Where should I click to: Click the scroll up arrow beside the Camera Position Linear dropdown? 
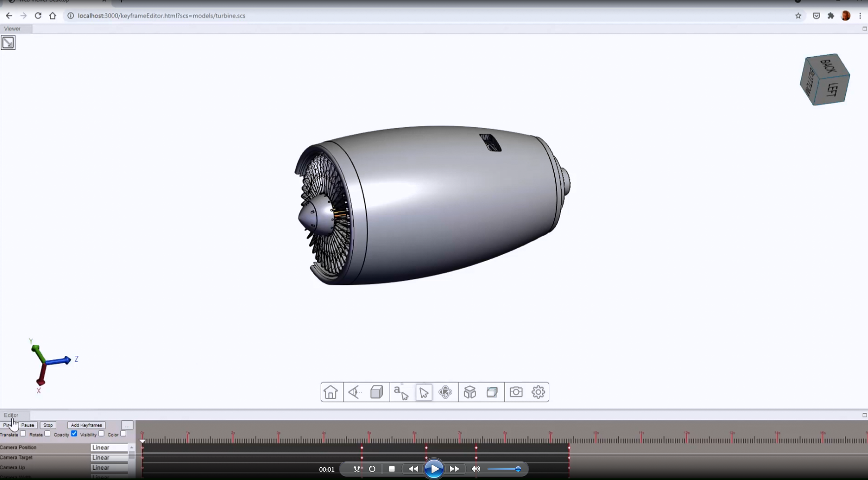coord(132,447)
